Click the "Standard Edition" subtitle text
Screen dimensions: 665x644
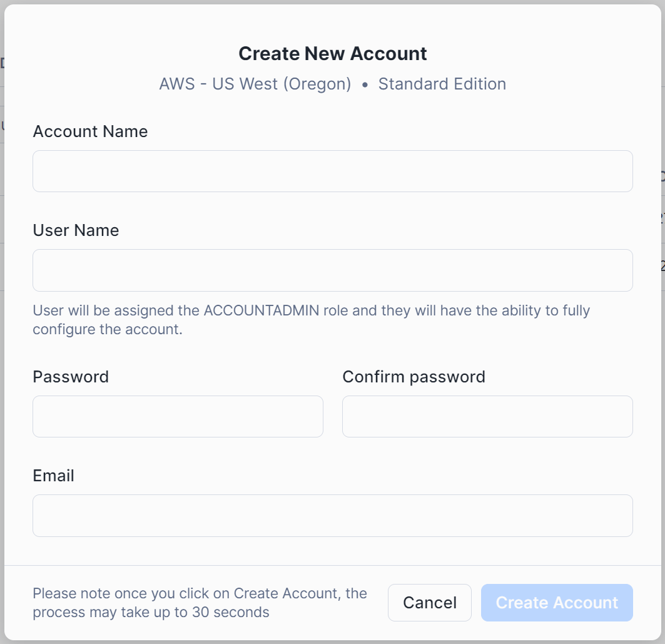(442, 84)
